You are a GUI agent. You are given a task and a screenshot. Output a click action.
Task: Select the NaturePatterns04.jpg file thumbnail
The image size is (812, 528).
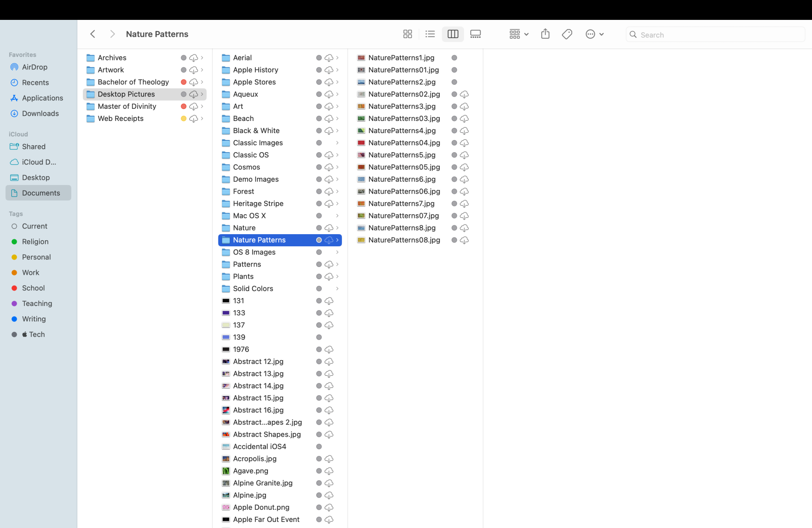(x=361, y=143)
